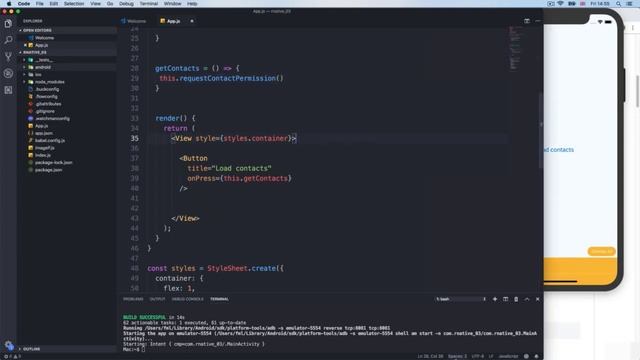Split the terminal panel
Screen dimensions: 640x360
[x=505, y=299]
